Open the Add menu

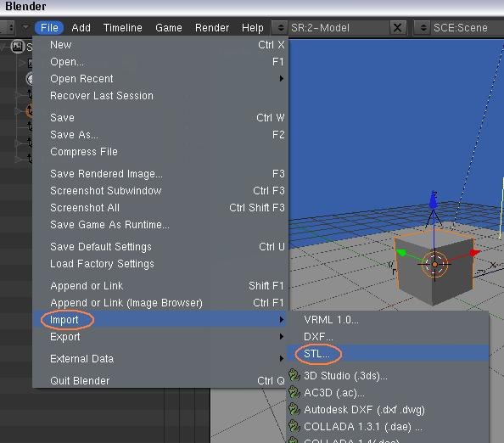pos(81,28)
